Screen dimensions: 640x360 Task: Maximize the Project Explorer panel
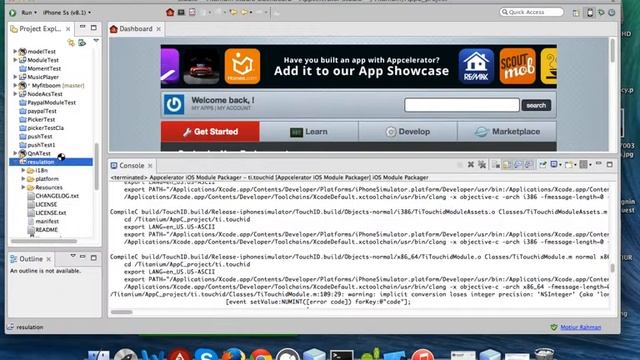click(94, 28)
